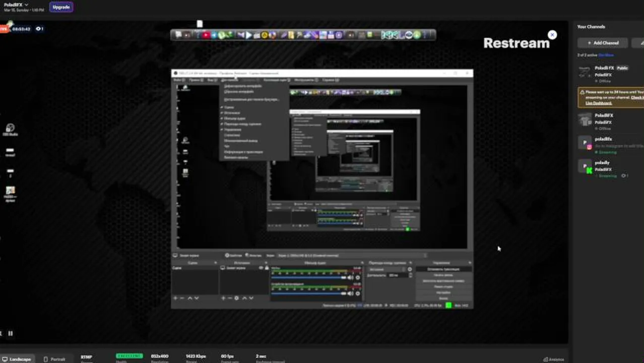Select the poladlifx Instagram channel avatar
Viewport: 644px width, 363px height.
(x=585, y=143)
